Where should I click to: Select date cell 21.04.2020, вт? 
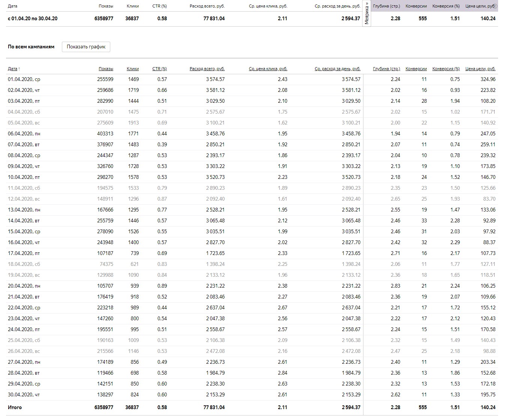pyautogui.click(x=24, y=297)
